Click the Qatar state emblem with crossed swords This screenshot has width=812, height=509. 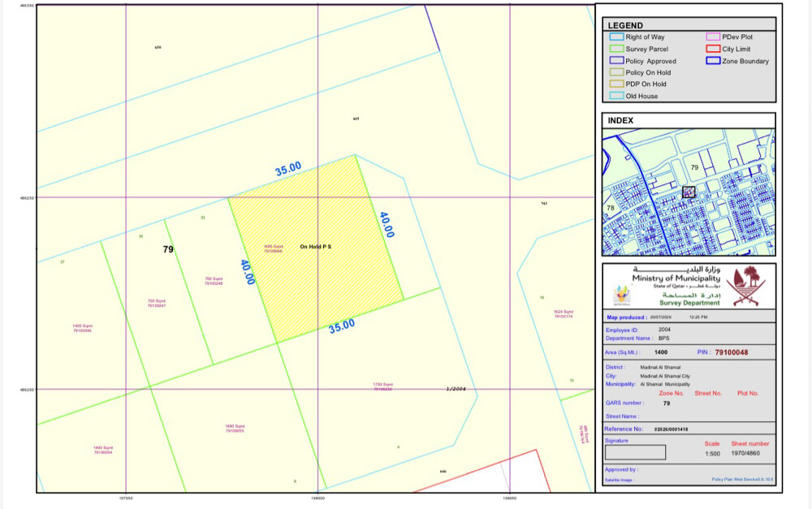pyautogui.click(x=745, y=286)
